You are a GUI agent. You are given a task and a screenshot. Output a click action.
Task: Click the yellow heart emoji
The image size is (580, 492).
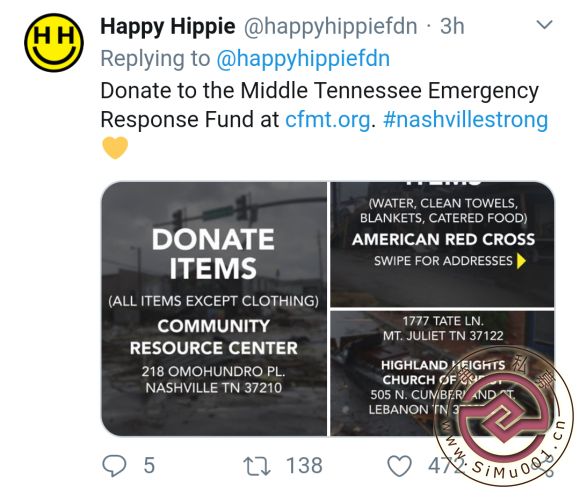[x=115, y=148]
